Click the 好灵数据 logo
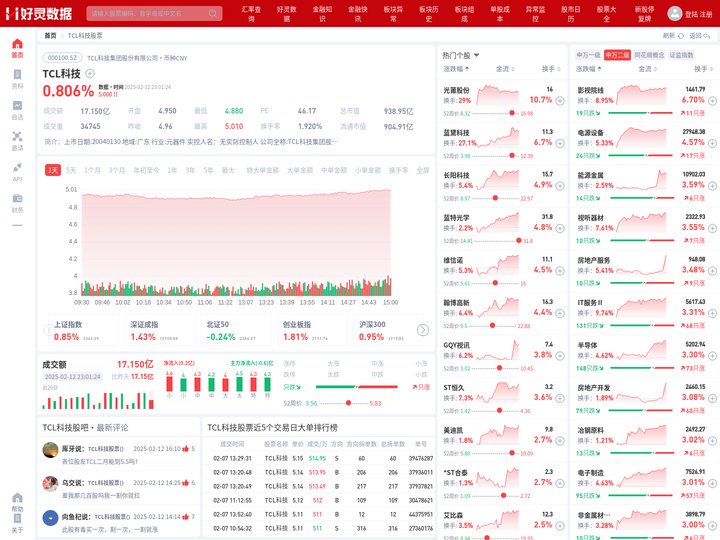The image size is (720, 540). click(x=39, y=13)
